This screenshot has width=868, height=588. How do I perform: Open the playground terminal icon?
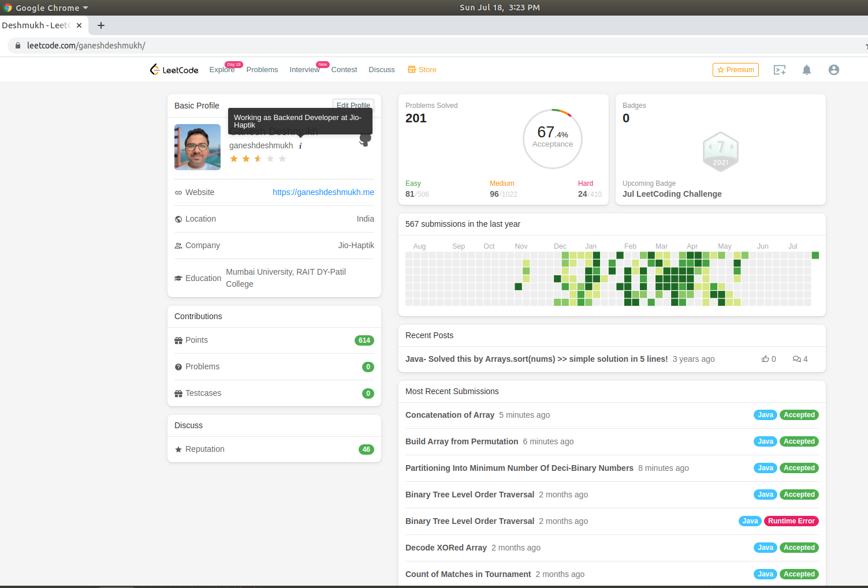coord(780,70)
